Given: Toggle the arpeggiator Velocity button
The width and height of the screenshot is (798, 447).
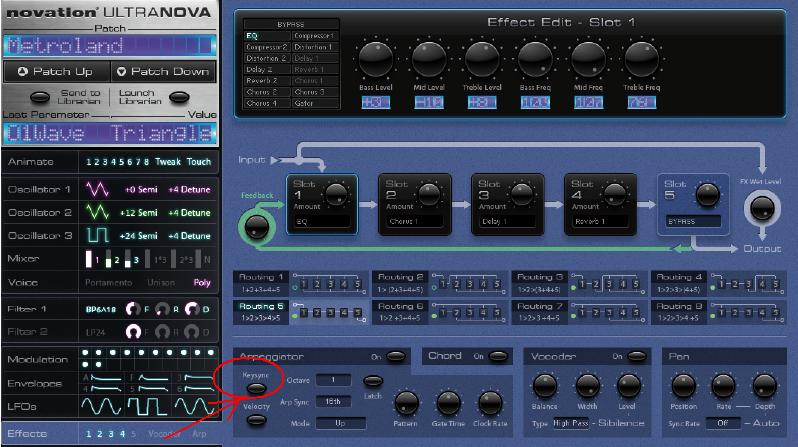Looking at the screenshot, I should [256, 420].
